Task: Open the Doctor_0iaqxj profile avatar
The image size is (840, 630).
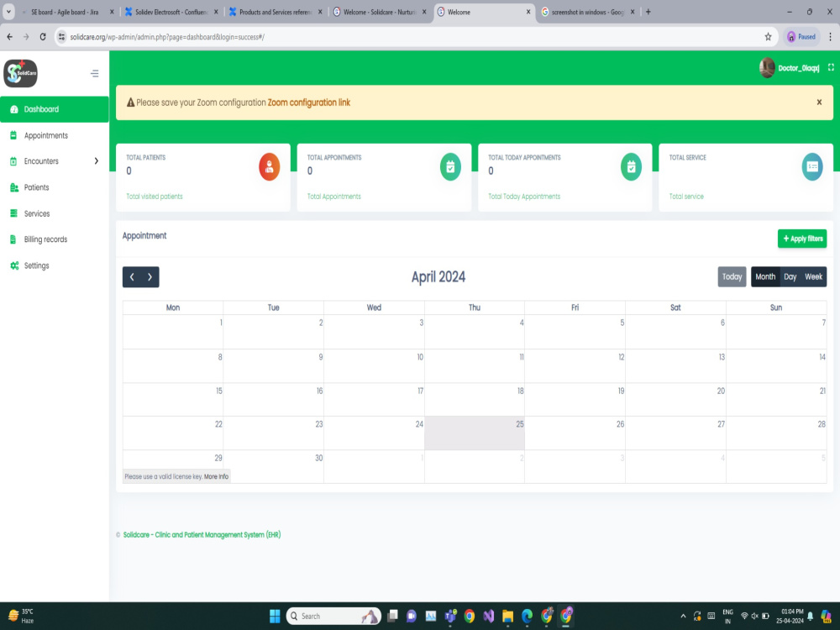Action: [x=767, y=67]
